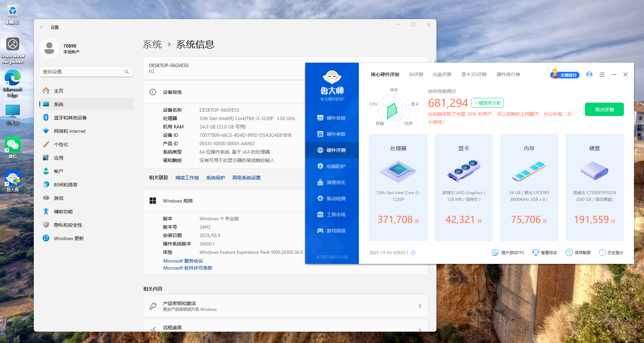Image resolution: width=644 pixels, height=343 pixels.
Task: Select 系统 in Settings navigation
Action: (86, 104)
